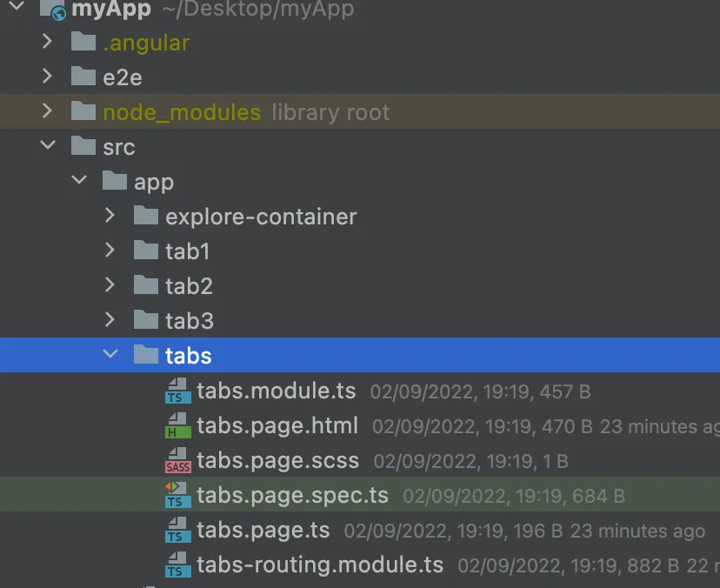Click the myApp project module icon
Screen dimensions: 720x588
tap(53, 10)
